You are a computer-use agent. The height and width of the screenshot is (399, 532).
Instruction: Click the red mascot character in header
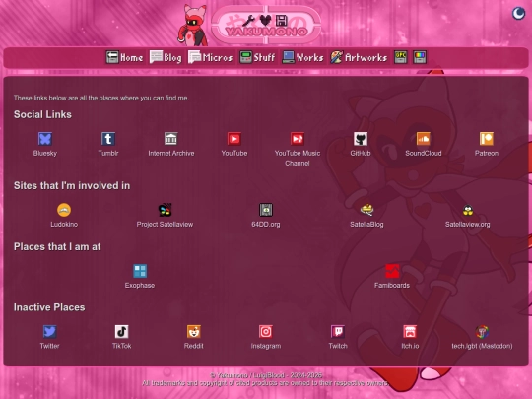(x=193, y=26)
